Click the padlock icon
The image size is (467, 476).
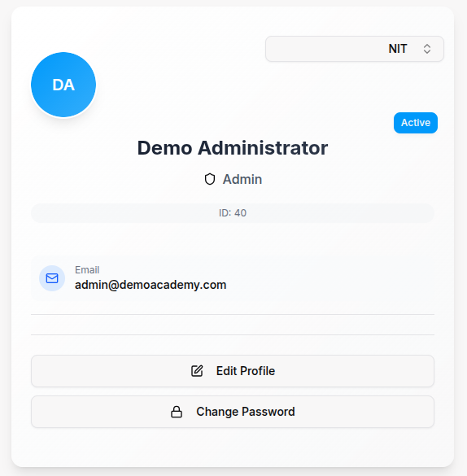coord(177,412)
